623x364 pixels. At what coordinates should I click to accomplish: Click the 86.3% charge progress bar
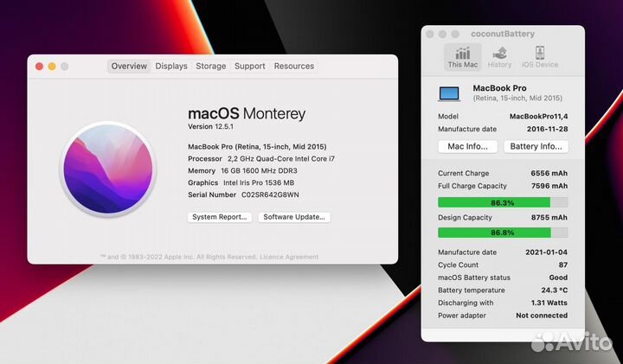click(x=503, y=203)
